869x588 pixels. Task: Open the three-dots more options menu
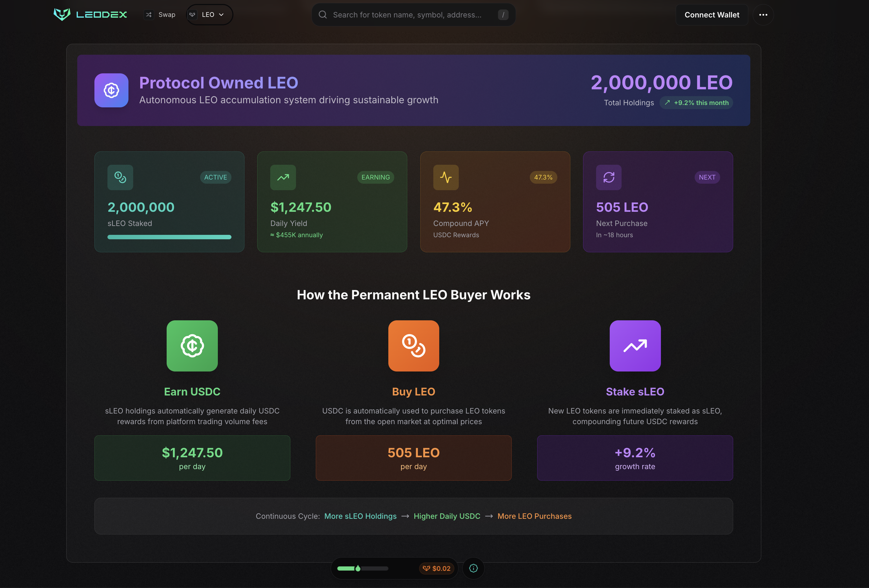pyautogui.click(x=763, y=14)
